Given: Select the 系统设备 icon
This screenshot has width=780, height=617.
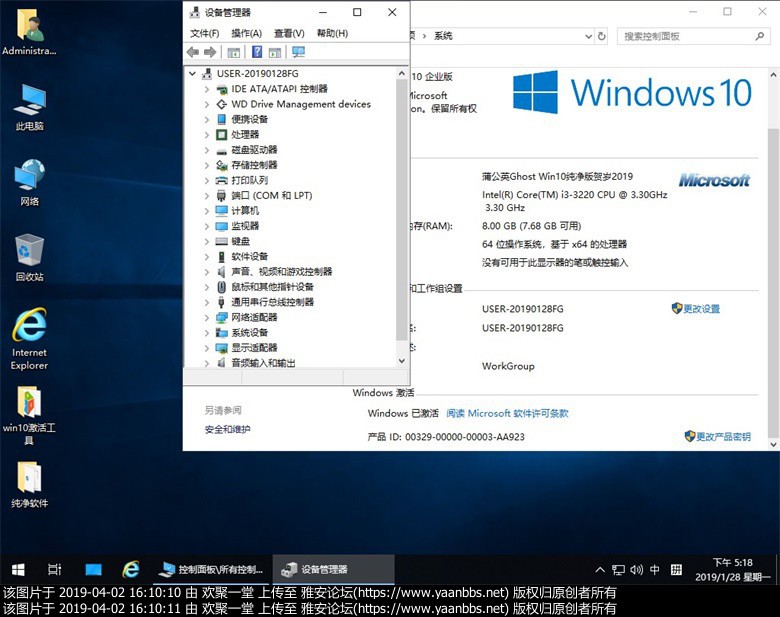Looking at the screenshot, I should pyautogui.click(x=221, y=332).
